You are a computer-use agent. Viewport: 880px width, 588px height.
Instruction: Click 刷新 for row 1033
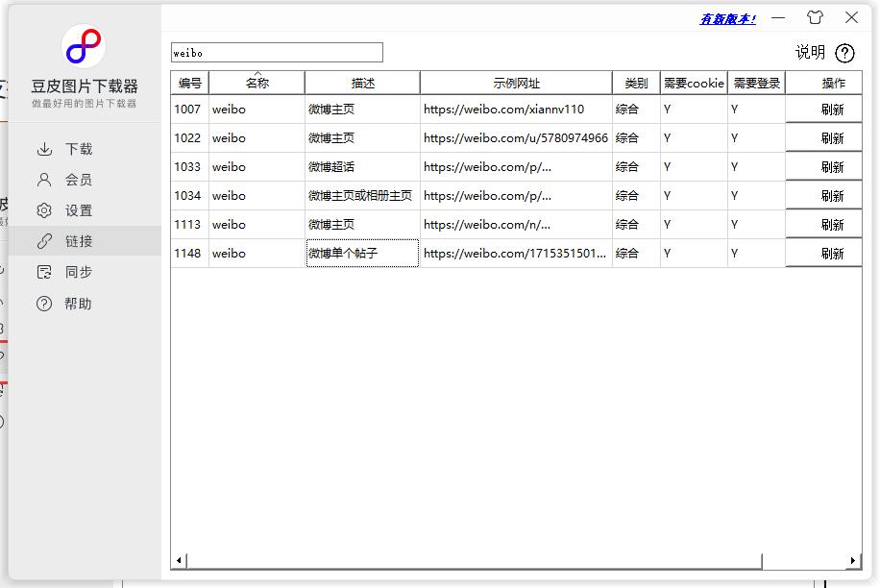823,167
